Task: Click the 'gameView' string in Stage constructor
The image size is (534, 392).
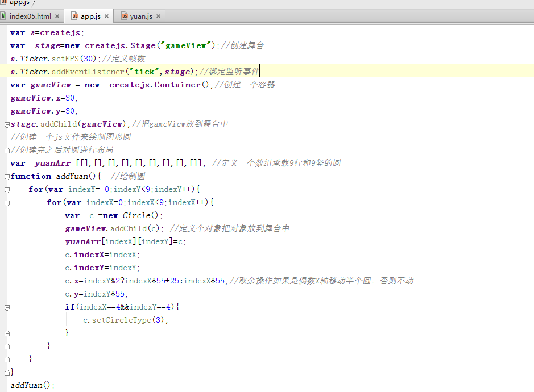Action: point(185,45)
